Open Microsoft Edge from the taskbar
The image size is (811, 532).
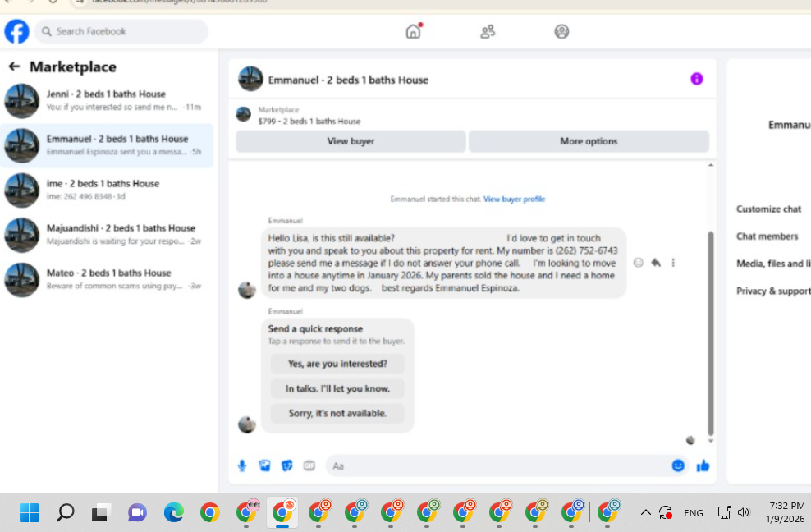[x=174, y=513]
